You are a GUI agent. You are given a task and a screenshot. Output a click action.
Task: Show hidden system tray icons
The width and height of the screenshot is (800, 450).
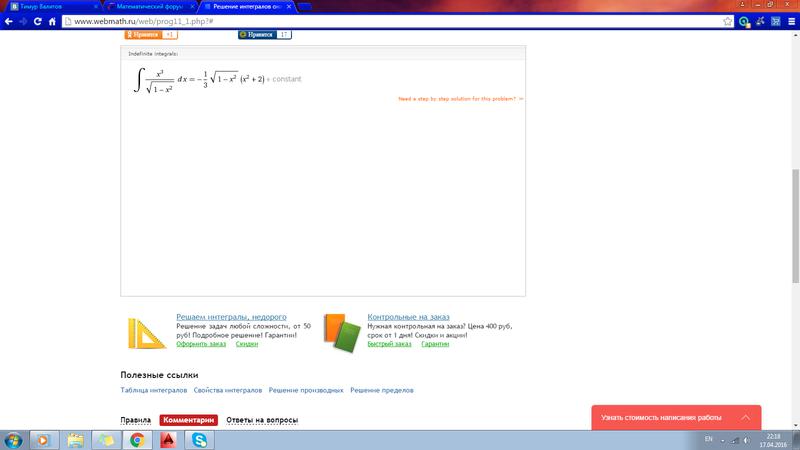[x=722, y=440]
